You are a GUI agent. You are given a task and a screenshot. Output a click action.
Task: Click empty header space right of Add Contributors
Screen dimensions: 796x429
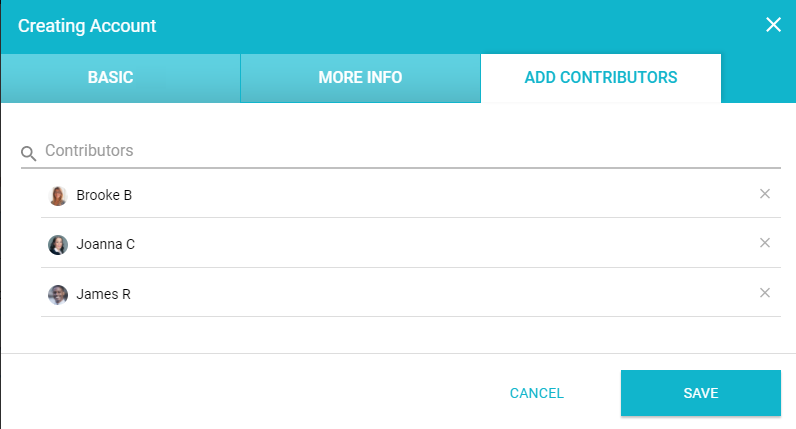point(758,78)
